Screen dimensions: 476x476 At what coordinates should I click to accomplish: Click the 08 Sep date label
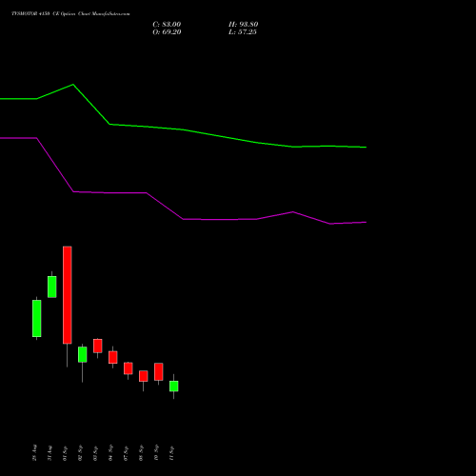coord(141,452)
